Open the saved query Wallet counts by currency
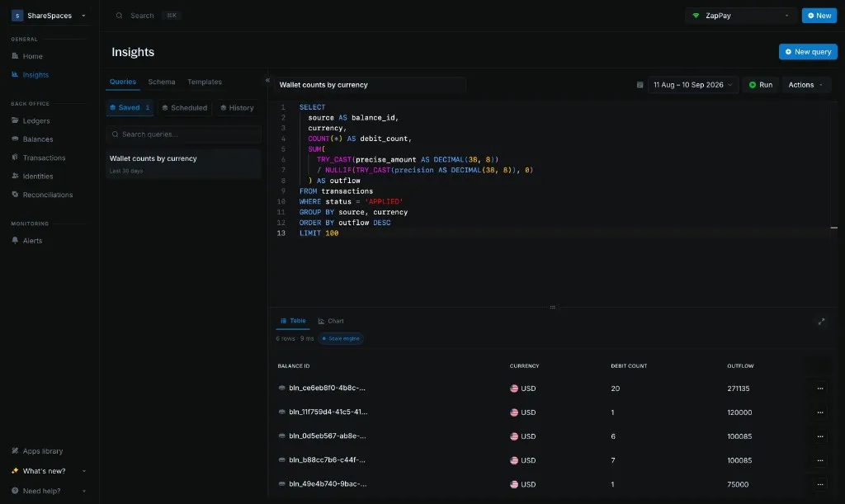Screen dimensions: 845x504 184,163
